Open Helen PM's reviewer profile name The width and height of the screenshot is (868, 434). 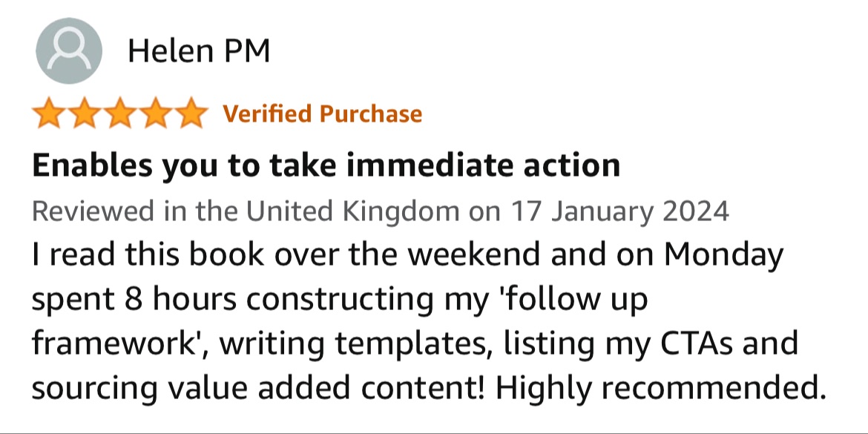coord(198,51)
